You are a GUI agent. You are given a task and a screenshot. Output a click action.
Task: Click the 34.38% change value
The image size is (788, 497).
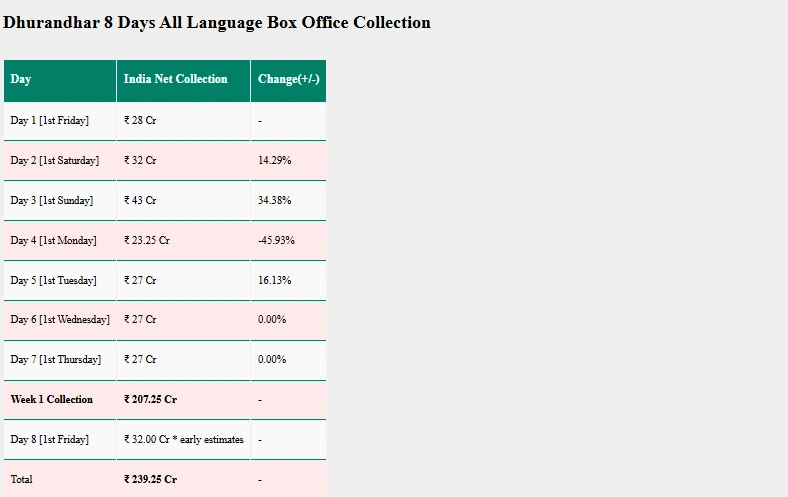pos(274,201)
